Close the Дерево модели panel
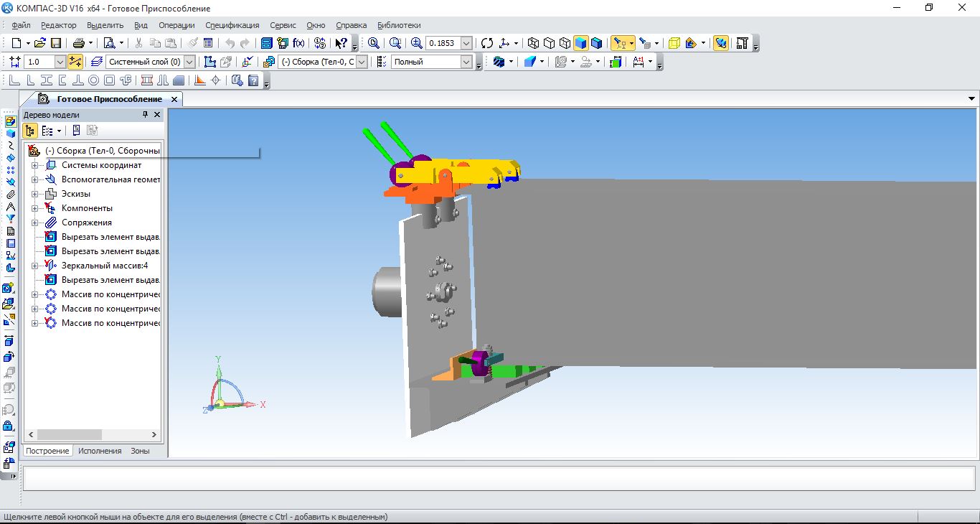Image resolution: width=980 pixels, height=524 pixels. 157,115
